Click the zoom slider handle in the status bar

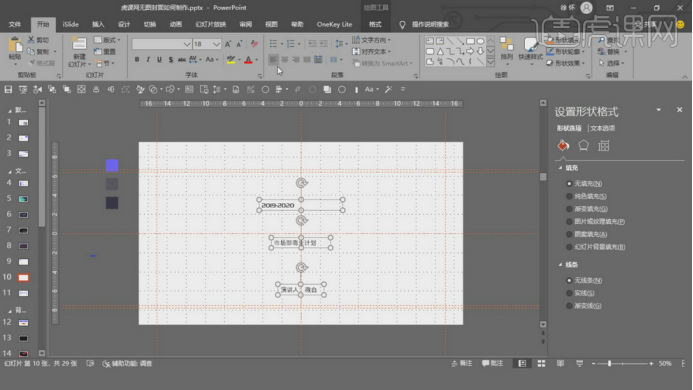pos(609,363)
